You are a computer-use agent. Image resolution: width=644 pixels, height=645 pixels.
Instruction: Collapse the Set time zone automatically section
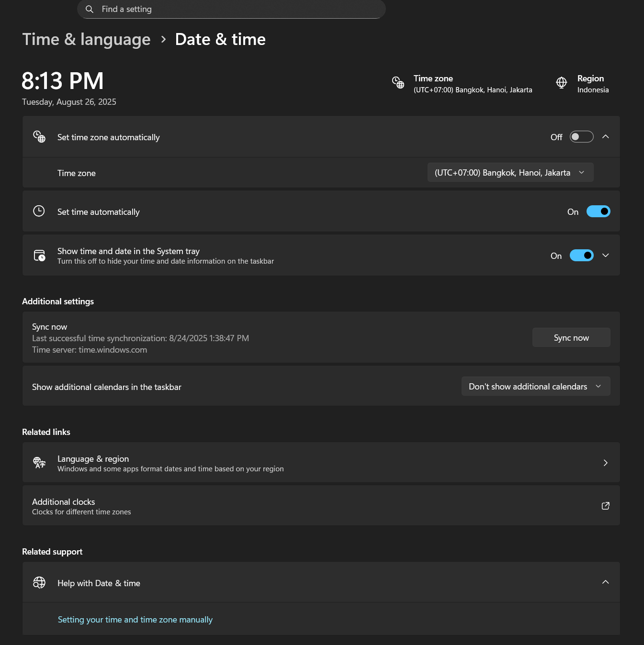click(x=606, y=137)
